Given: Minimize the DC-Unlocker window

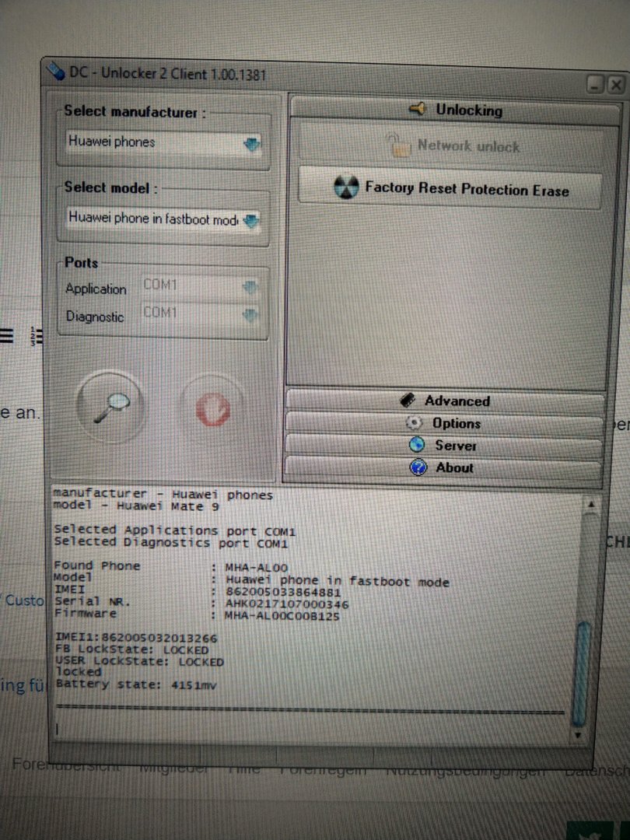Looking at the screenshot, I should click(x=596, y=84).
